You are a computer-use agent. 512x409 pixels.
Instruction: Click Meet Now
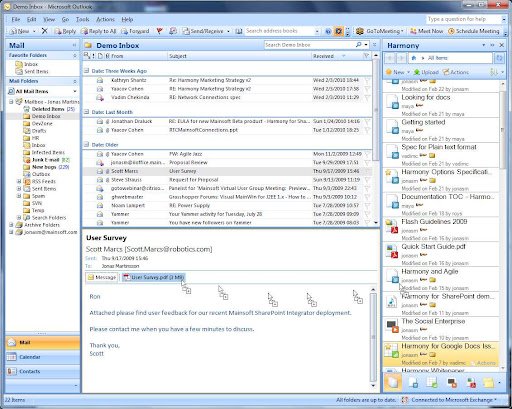click(x=426, y=31)
